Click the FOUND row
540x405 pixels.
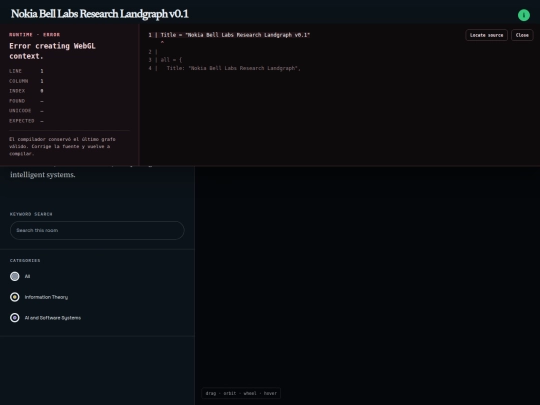(26, 101)
